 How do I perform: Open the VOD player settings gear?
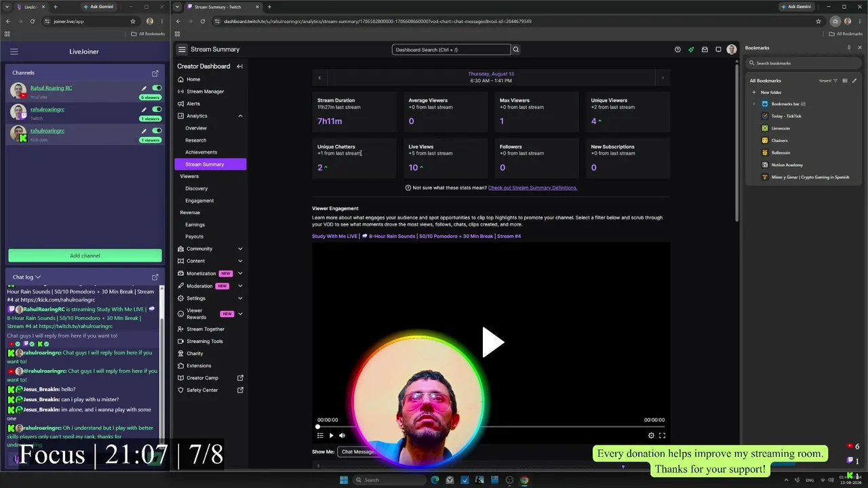click(x=651, y=436)
